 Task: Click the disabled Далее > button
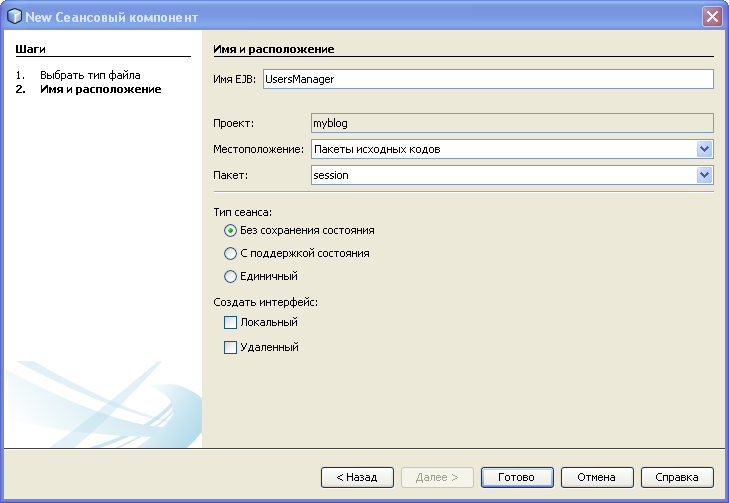[x=437, y=477]
